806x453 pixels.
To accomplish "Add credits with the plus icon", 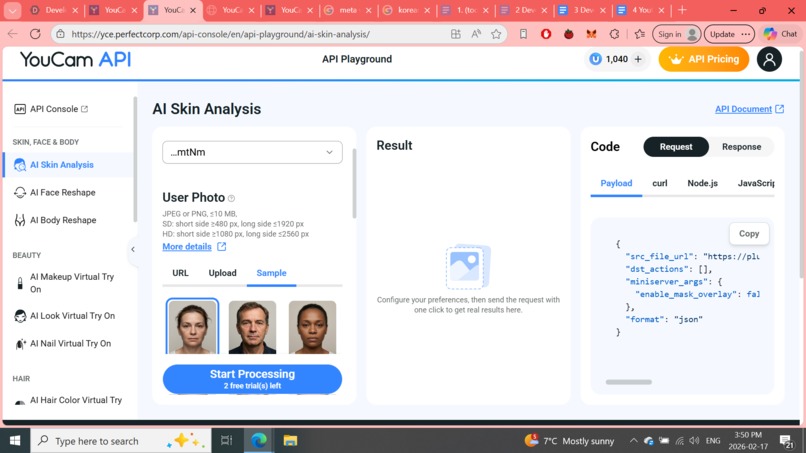I will coord(637,59).
